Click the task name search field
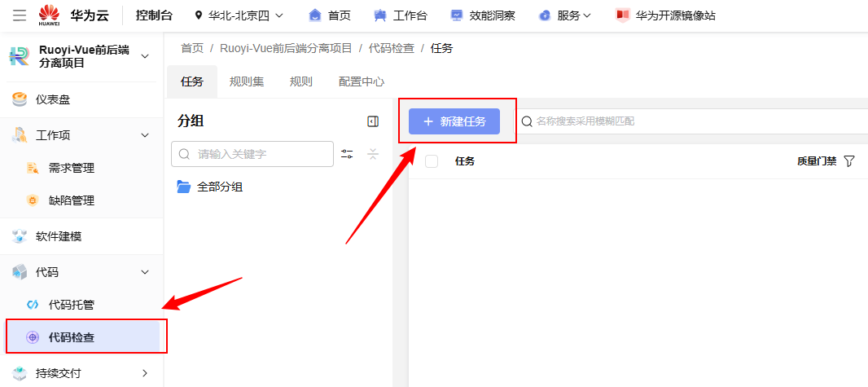The image size is (868, 387). tap(692, 121)
